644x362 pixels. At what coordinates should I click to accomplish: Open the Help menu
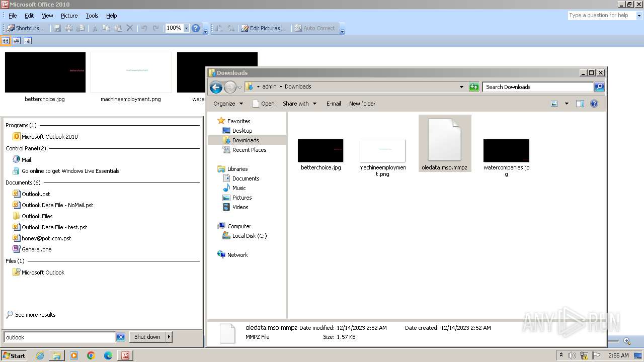(x=112, y=16)
